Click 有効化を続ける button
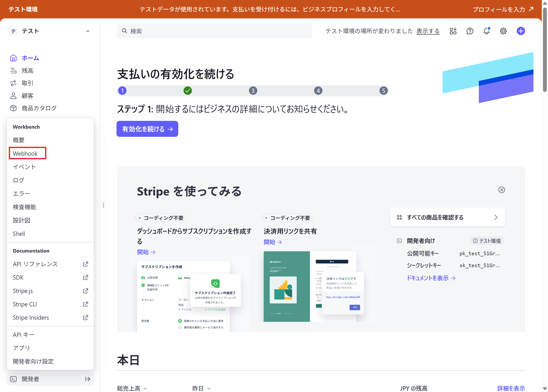 tap(147, 129)
